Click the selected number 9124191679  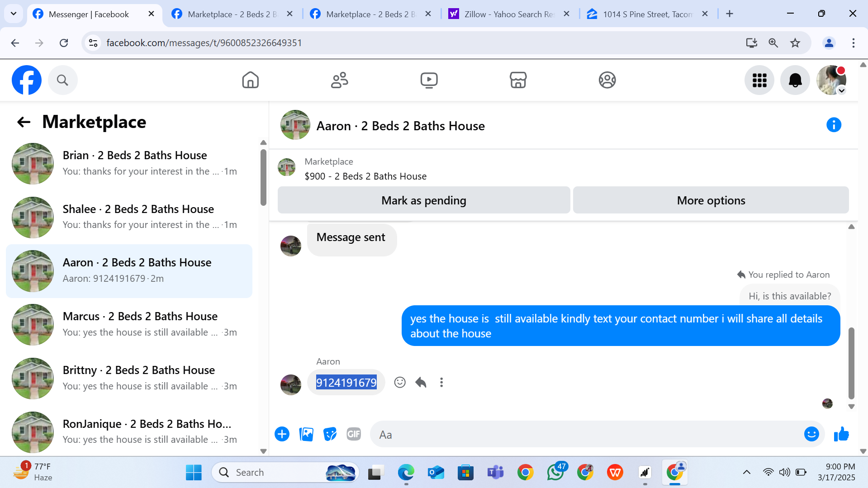pos(346,383)
